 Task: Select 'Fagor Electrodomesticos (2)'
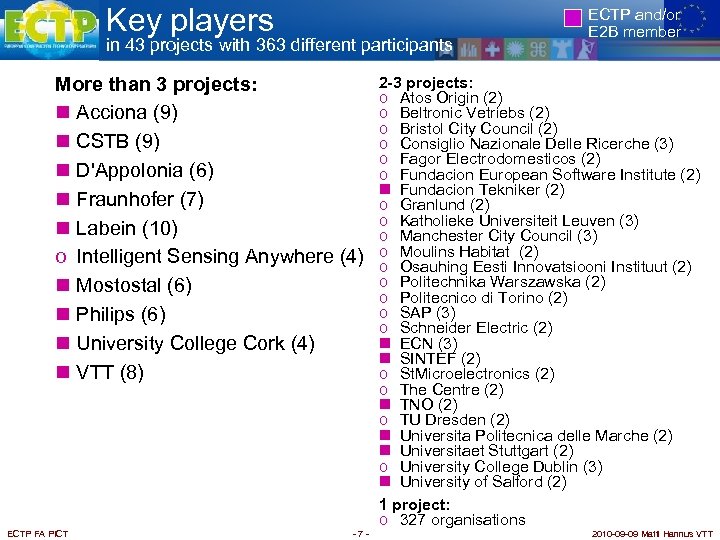[x=500, y=159]
